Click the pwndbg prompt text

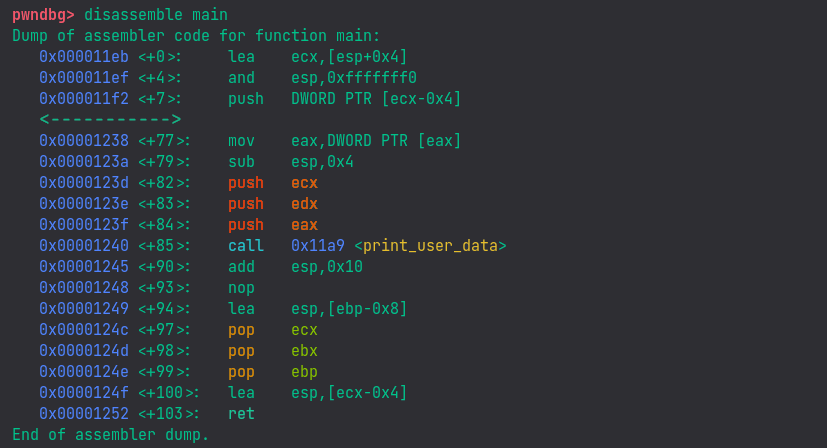point(43,15)
